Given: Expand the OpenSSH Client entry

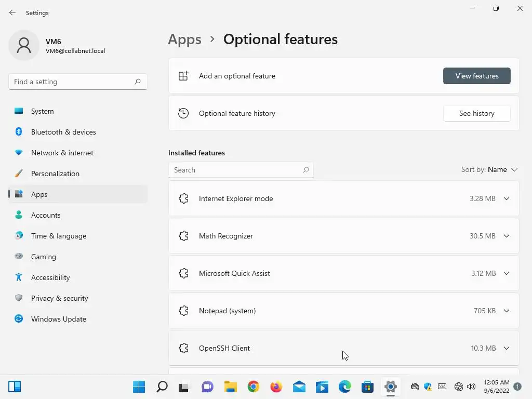Looking at the screenshot, I should [x=507, y=348].
